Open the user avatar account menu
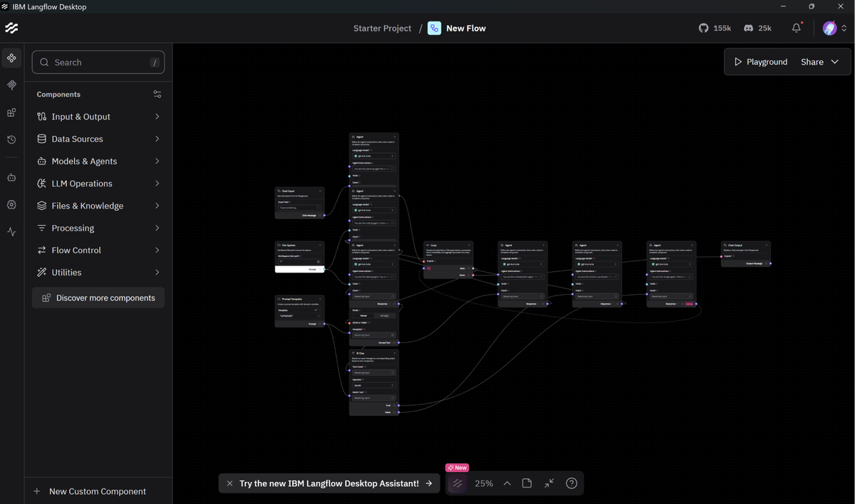The height and width of the screenshot is (504, 855). coord(834,28)
